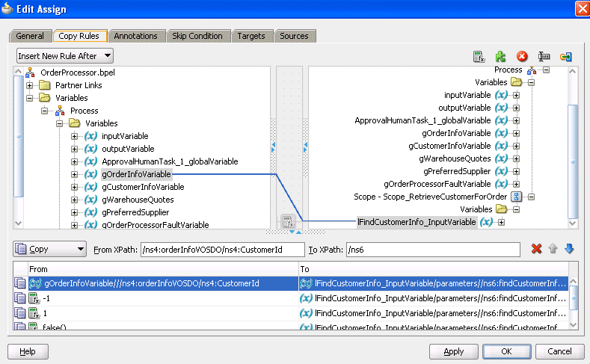Move selected rule down with blue arrow

[x=569, y=249]
